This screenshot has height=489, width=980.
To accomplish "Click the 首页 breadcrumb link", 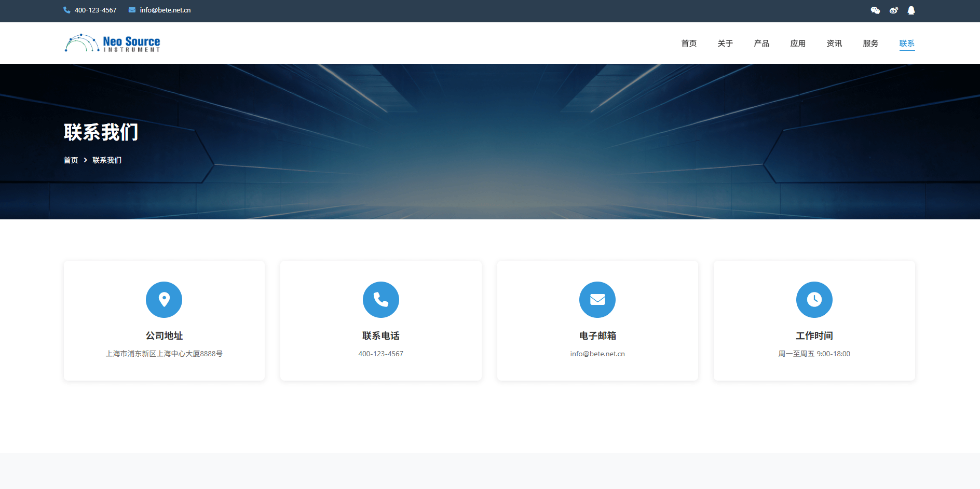I will [71, 160].
